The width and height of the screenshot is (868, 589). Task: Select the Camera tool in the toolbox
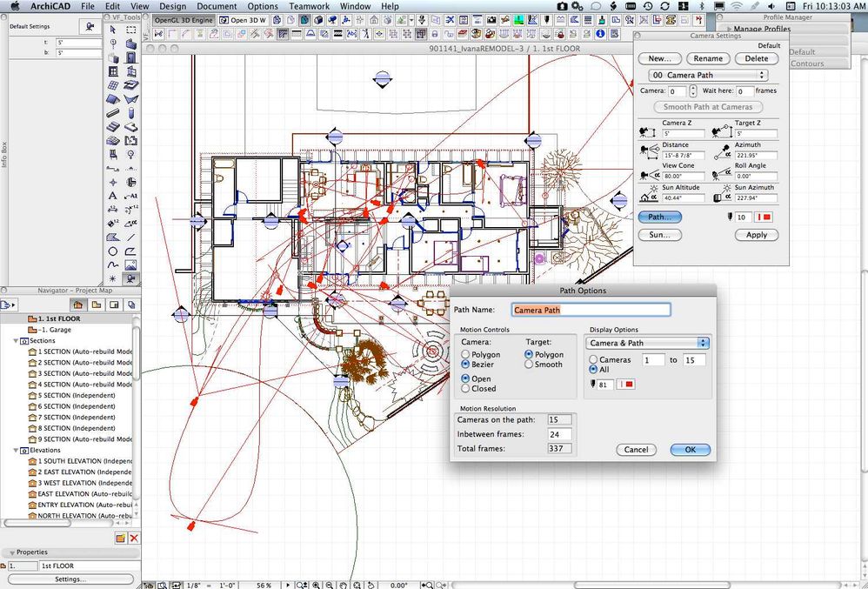(131, 278)
